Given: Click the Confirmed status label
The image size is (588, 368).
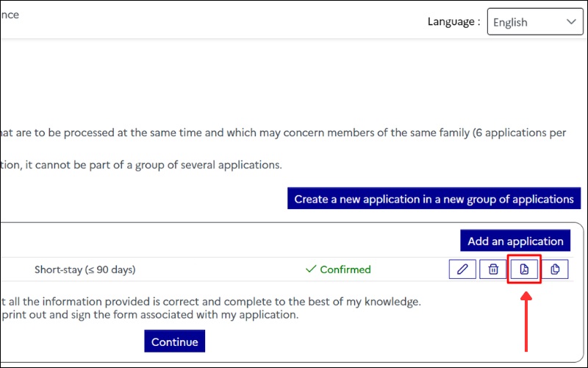Looking at the screenshot, I should [x=345, y=269].
